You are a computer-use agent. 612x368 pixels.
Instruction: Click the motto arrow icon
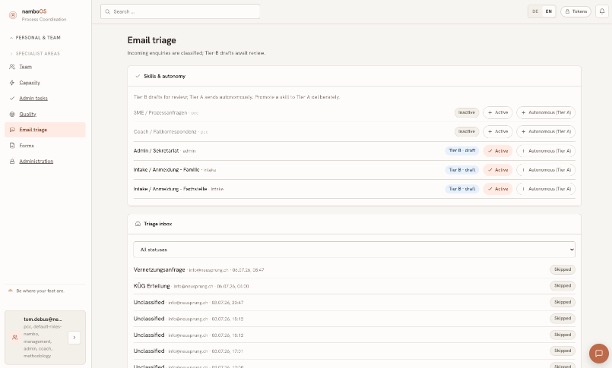[11, 291]
